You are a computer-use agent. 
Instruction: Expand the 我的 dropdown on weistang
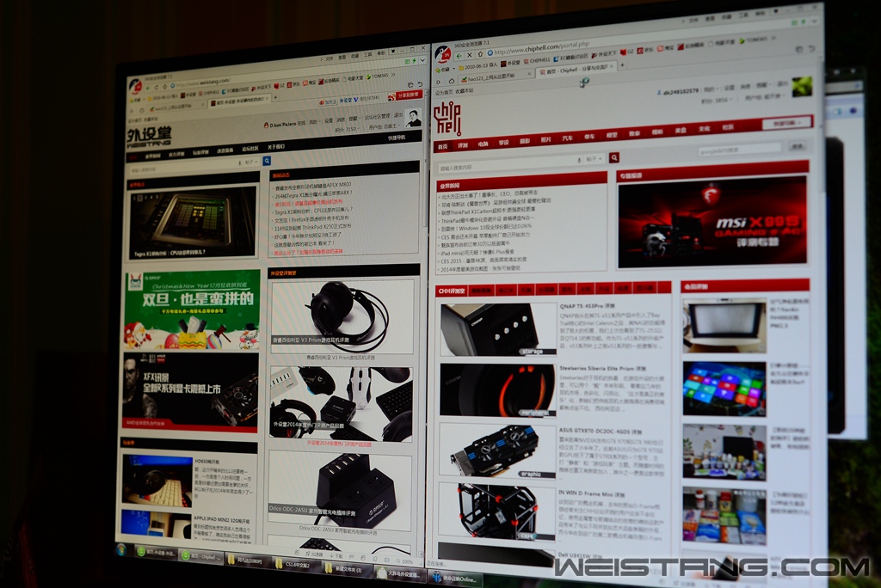[x=313, y=121]
